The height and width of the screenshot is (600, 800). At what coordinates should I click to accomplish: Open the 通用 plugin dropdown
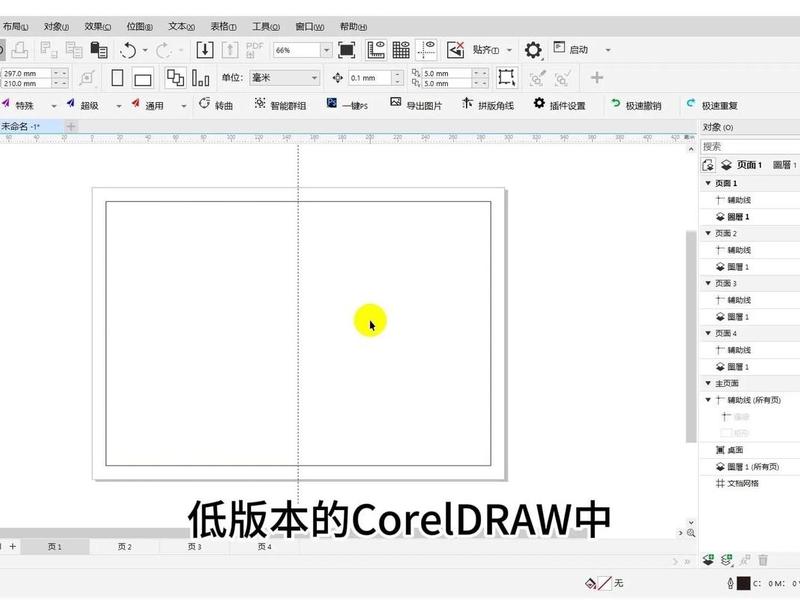click(183, 106)
